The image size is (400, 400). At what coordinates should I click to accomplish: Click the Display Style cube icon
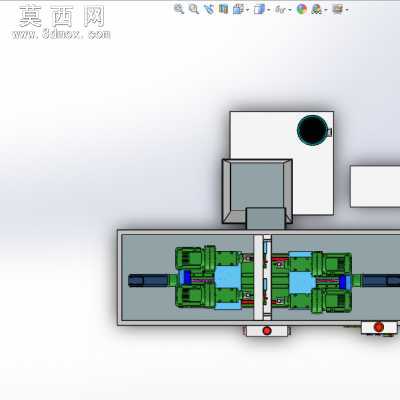(259, 9)
